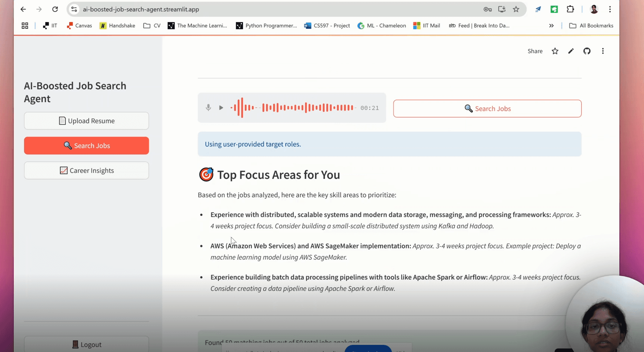
Task: Edit the app with the pencil icon
Action: coord(571,51)
